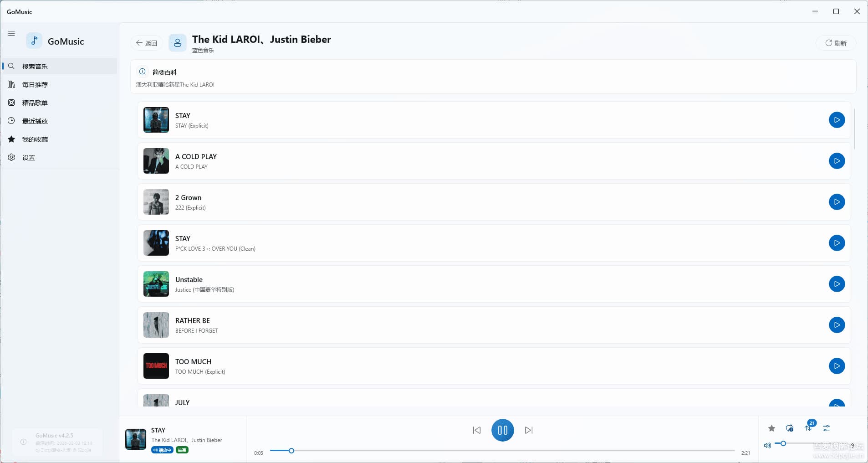Click the STAY (Explicit) album cover
The width and height of the screenshot is (868, 463).
pos(156,120)
